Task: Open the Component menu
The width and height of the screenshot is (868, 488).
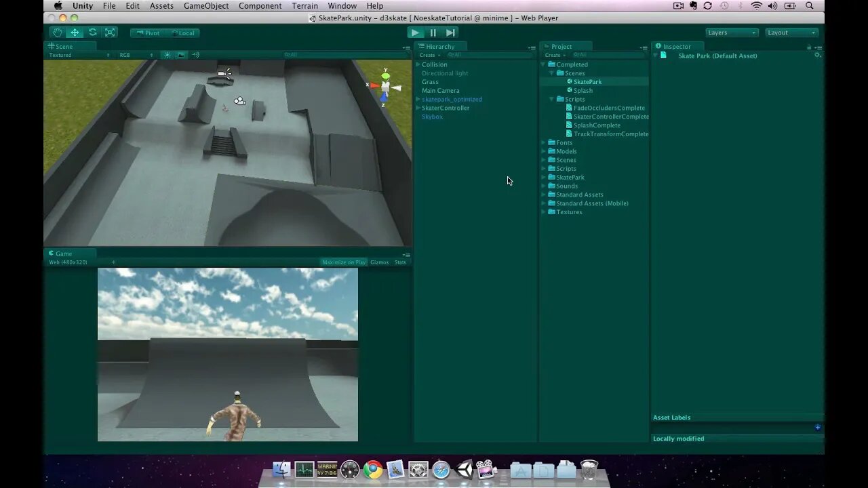Action: pos(260,5)
